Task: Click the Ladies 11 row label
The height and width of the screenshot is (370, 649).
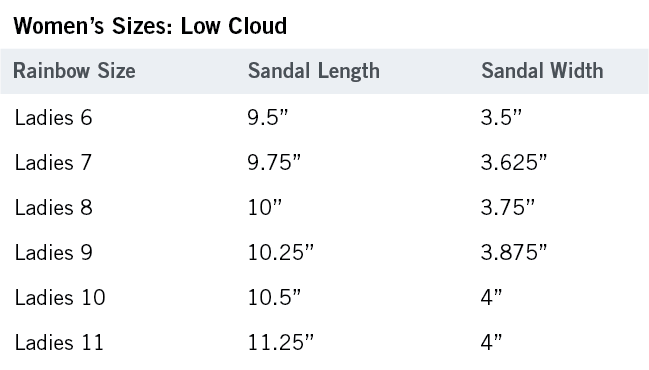Action: click(x=59, y=343)
